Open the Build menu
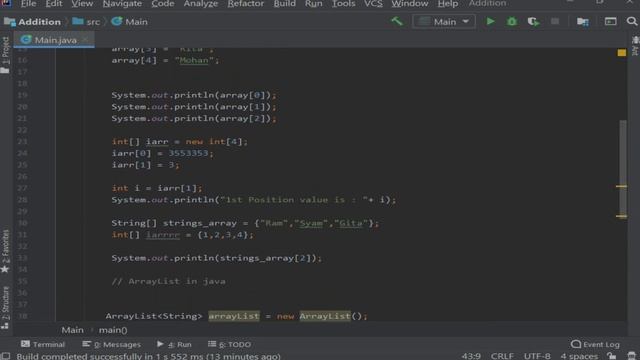 (x=284, y=4)
